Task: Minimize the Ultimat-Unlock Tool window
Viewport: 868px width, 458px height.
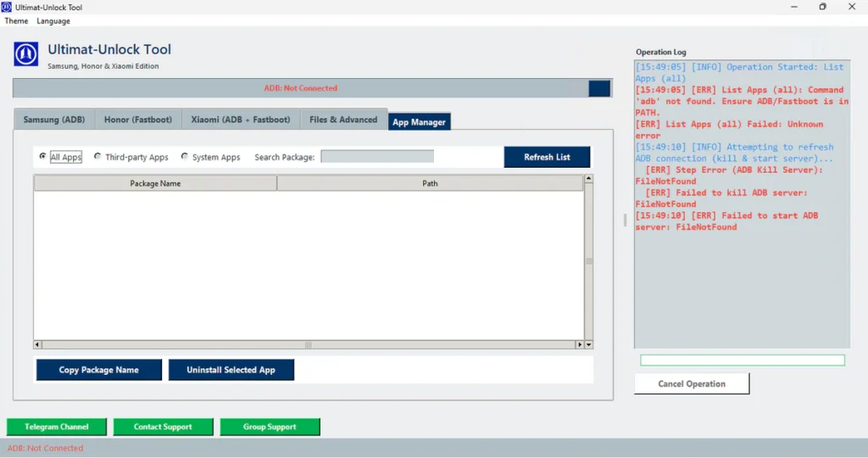Action: click(x=793, y=7)
